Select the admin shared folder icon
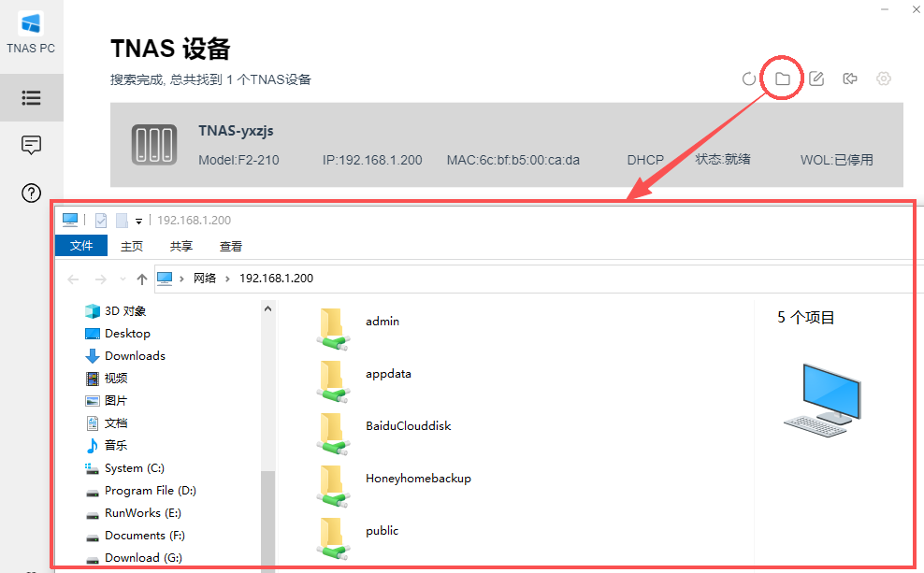Viewport: 924px width, 573px height. [x=334, y=329]
